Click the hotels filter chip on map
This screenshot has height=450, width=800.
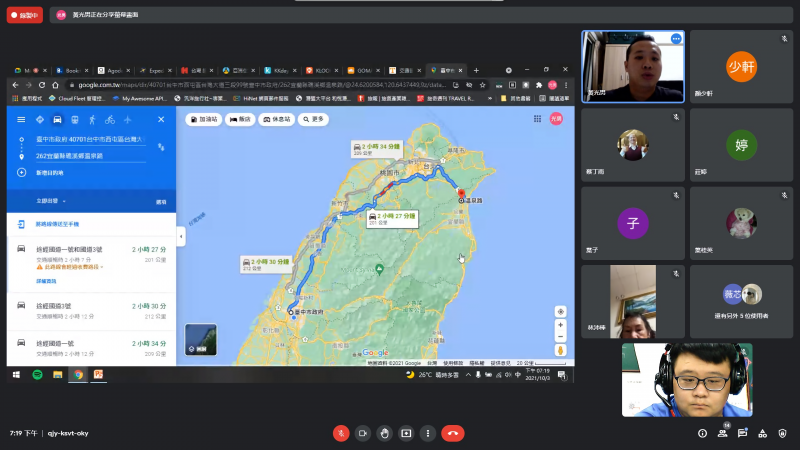click(240, 119)
